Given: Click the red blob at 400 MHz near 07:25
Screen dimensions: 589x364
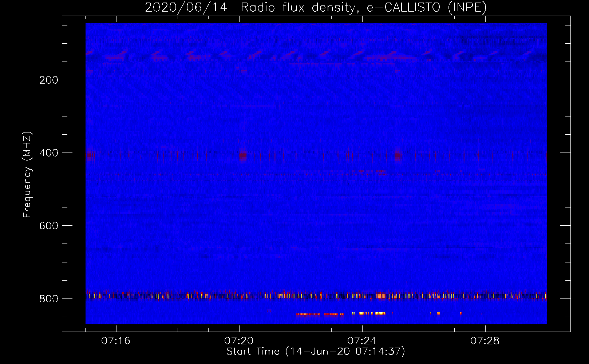Looking at the screenshot, I should (x=397, y=156).
